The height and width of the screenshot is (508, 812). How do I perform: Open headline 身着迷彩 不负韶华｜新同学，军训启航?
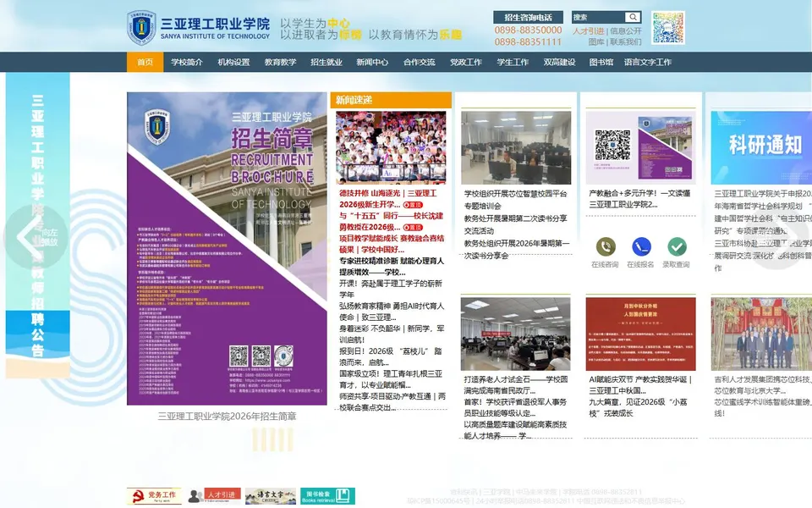392,334
